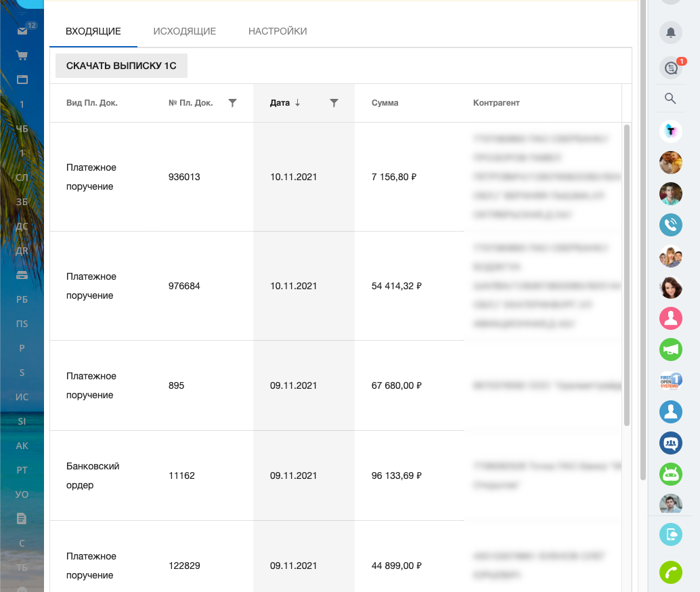Open the blue telephony handset contact
Viewport: 700px width, 592px height.
670,224
